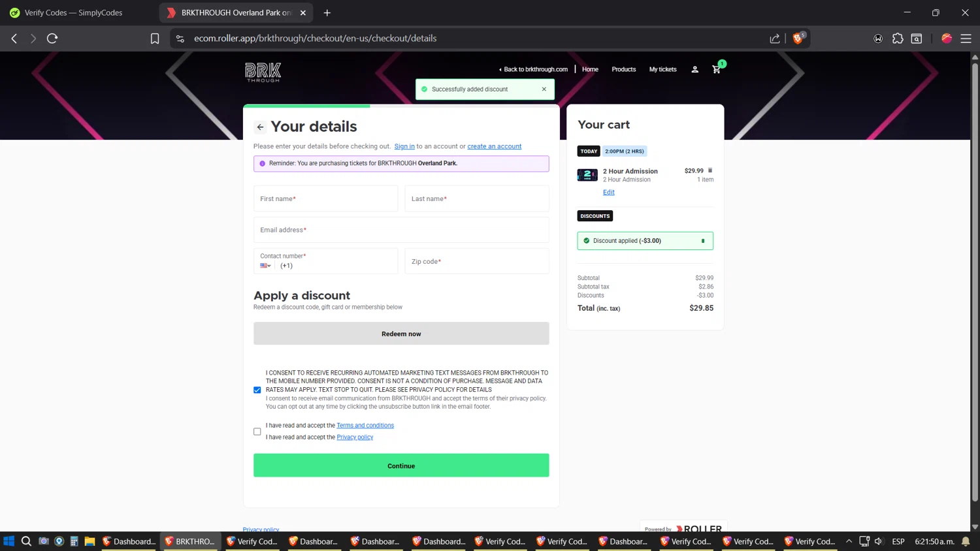Click the volume icon in system tray
The width and height of the screenshot is (980, 551).
[x=879, y=541]
